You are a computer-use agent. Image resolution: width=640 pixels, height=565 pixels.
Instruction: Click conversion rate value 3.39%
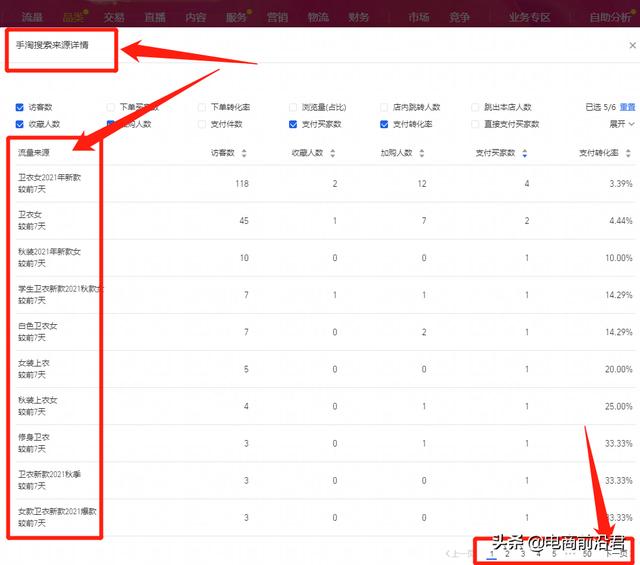tap(621, 184)
